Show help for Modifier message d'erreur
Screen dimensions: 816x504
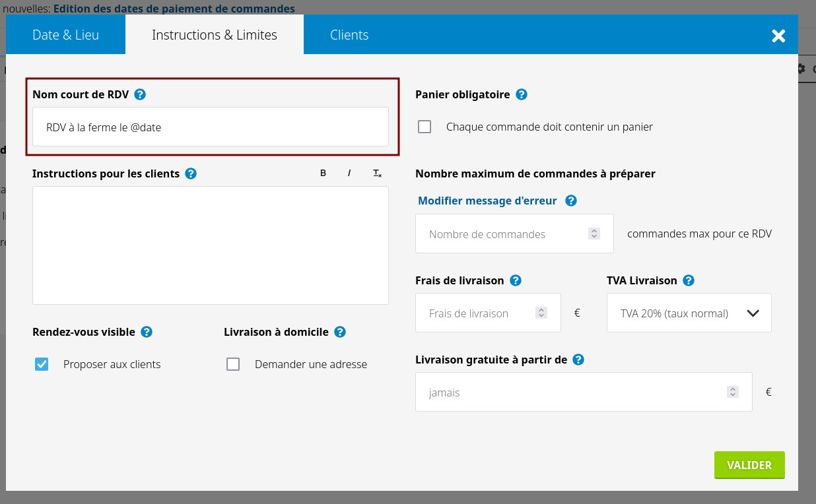tap(571, 201)
